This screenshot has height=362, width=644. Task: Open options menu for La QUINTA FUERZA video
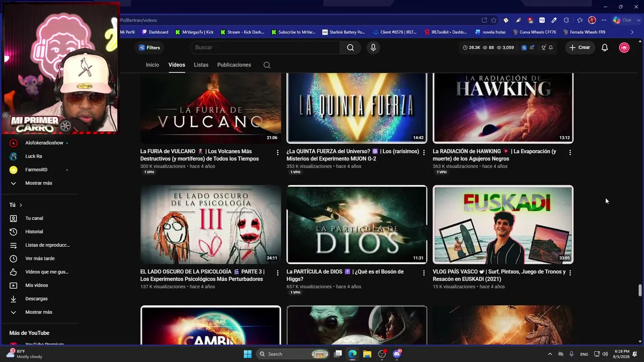click(424, 152)
